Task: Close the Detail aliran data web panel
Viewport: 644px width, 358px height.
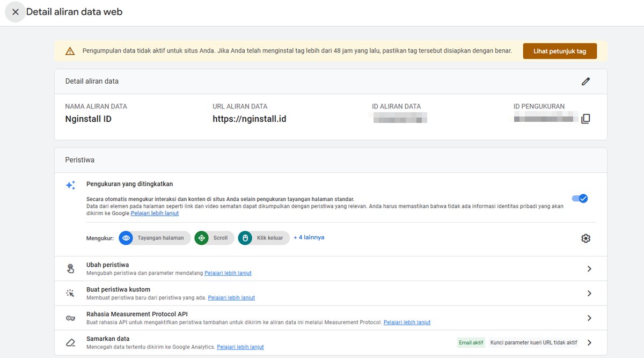Action: pos(15,12)
